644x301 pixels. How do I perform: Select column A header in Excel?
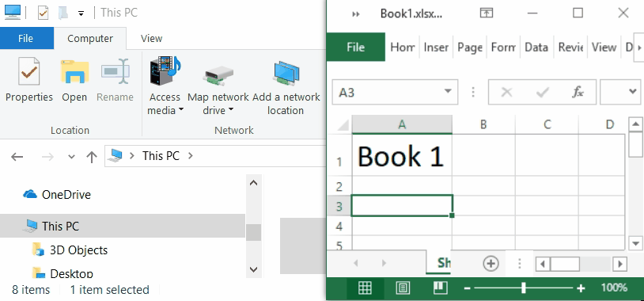(x=402, y=124)
